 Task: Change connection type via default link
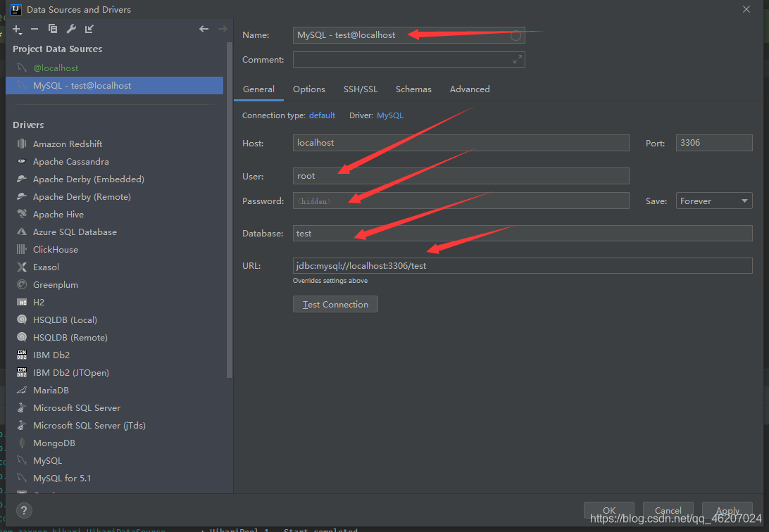322,115
